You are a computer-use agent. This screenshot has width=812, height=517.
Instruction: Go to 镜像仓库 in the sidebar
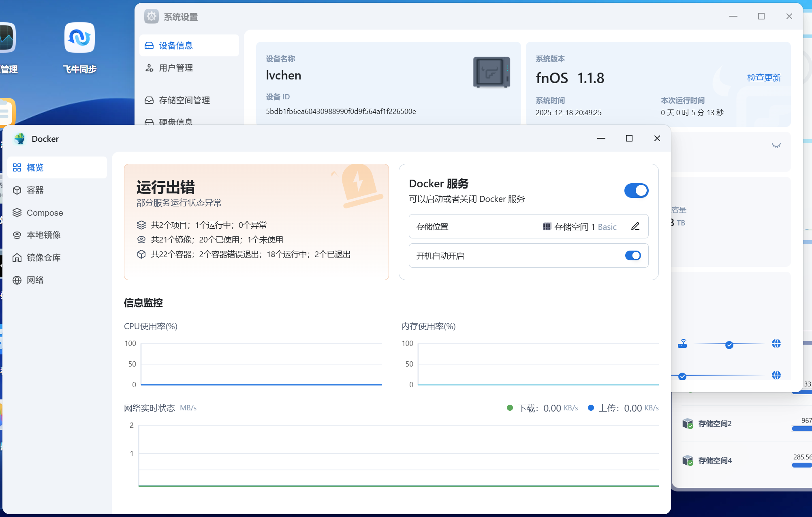coord(43,257)
